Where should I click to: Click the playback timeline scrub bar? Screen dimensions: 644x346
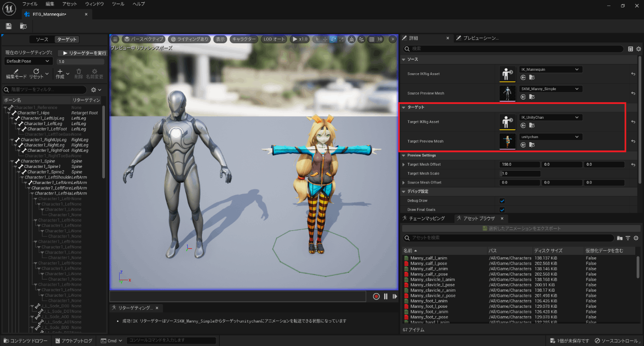(x=238, y=296)
